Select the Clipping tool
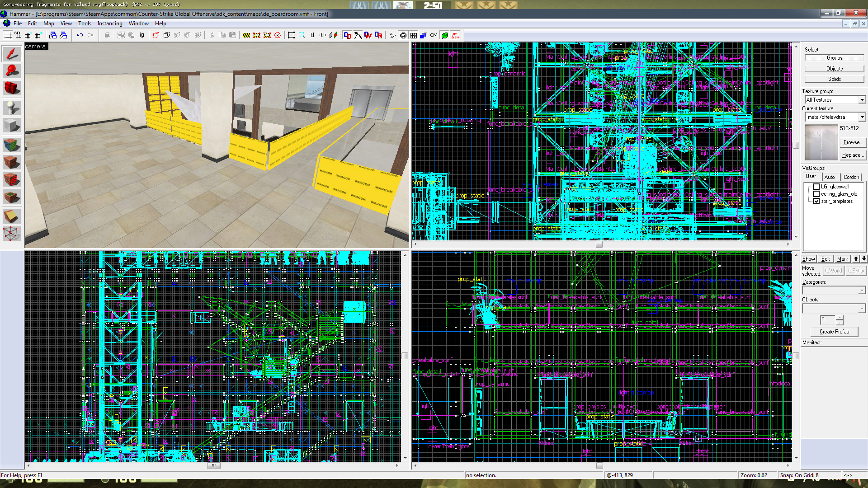The height and width of the screenshot is (488, 868). pos(12,216)
